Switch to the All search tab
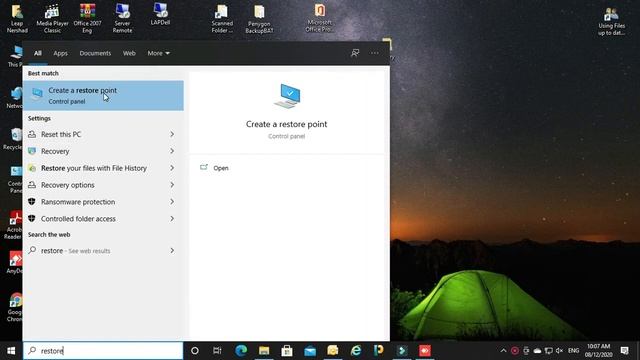Screen dimensions: 640x360 click(38, 53)
